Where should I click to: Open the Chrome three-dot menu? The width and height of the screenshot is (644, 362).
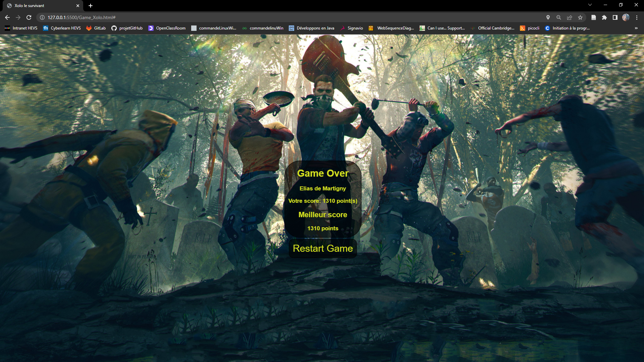(637, 17)
